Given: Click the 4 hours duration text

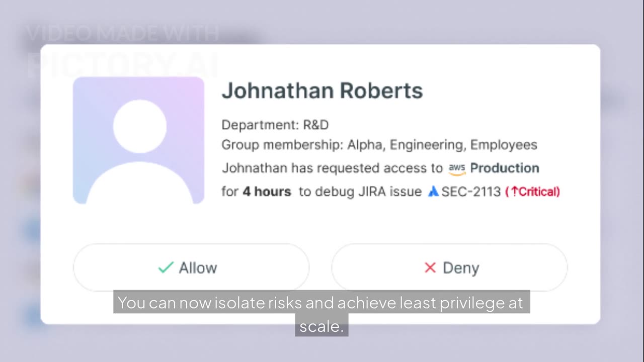Looking at the screenshot, I should coord(267,192).
